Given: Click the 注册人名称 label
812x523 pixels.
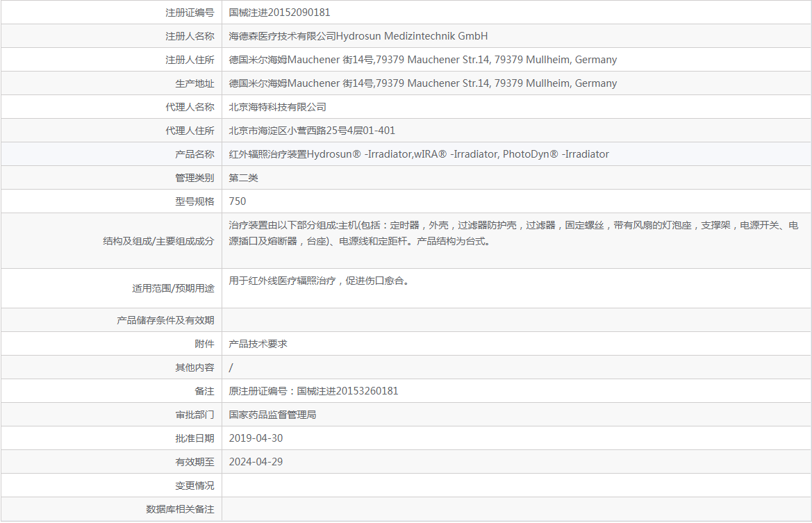Looking at the screenshot, I should pyautogui.click(x=190, y=36).
